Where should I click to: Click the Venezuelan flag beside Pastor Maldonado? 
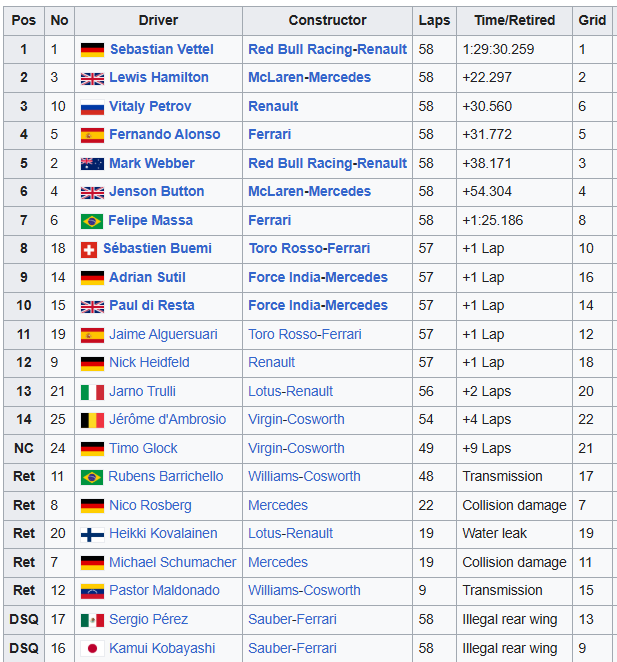tap(92, 591)
